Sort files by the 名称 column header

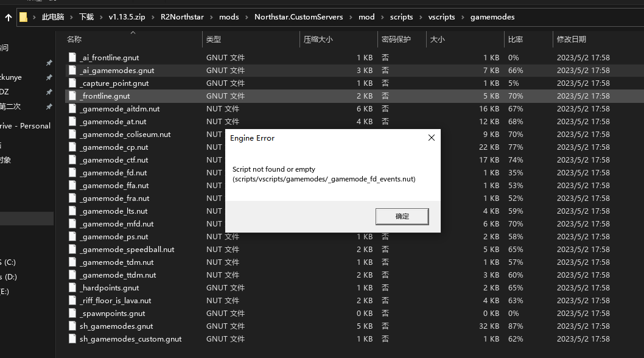point(88,38)
